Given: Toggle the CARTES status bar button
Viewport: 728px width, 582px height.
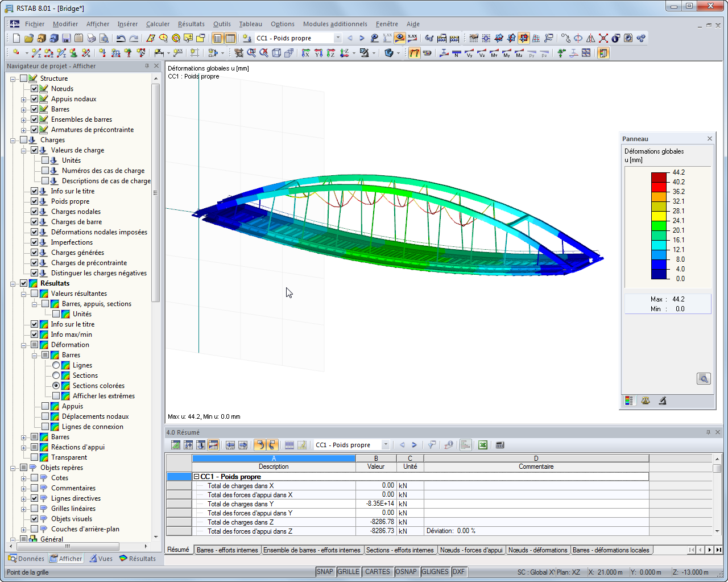Looking at the screenshot, I should tap(378, 572).
